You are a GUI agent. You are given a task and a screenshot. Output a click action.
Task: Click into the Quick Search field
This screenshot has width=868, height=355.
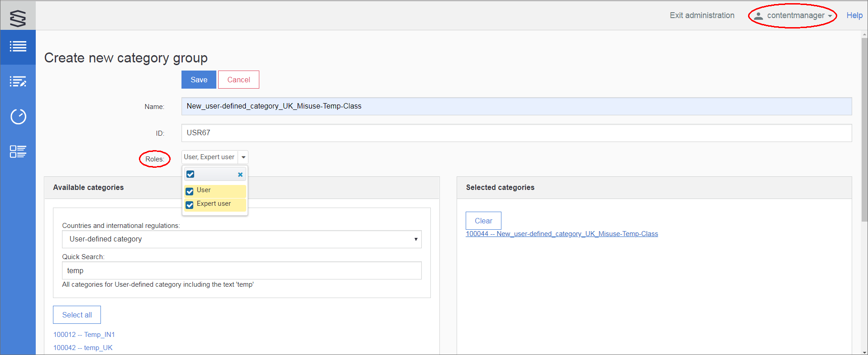click(x=242, y=270)
